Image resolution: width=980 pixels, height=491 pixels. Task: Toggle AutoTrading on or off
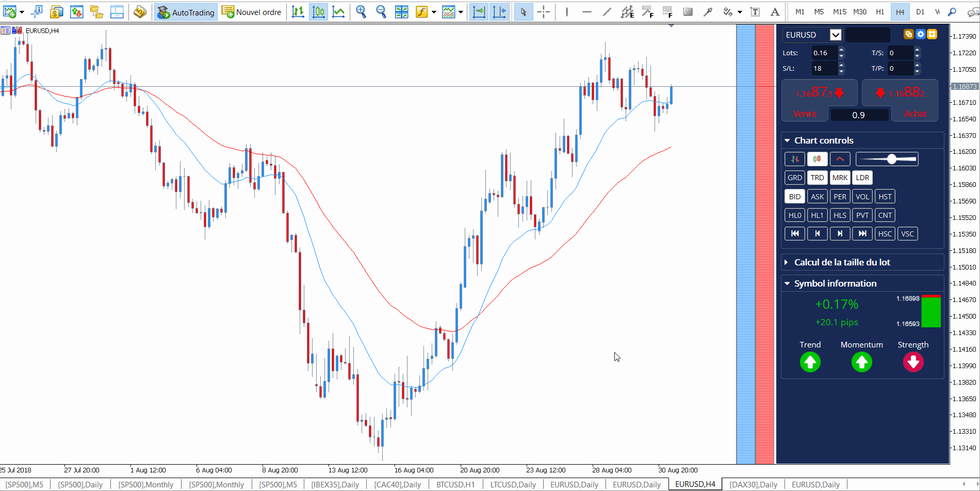pos(186,12)
